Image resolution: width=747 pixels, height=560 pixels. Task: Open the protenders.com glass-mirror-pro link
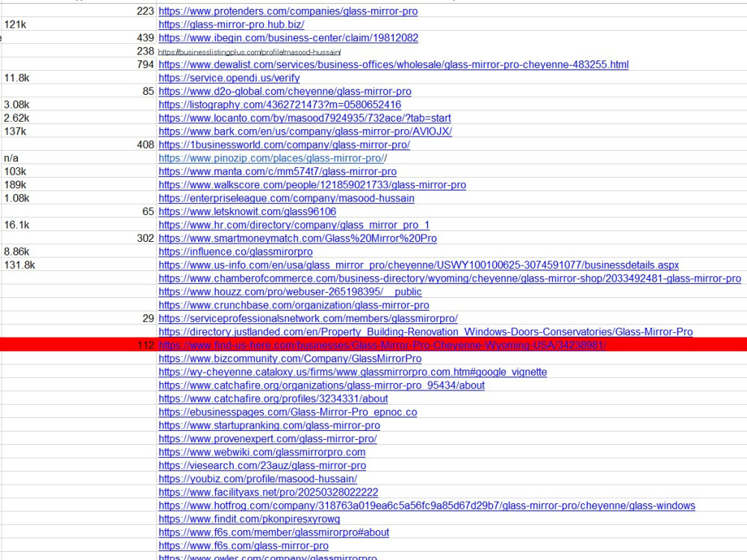288,11
